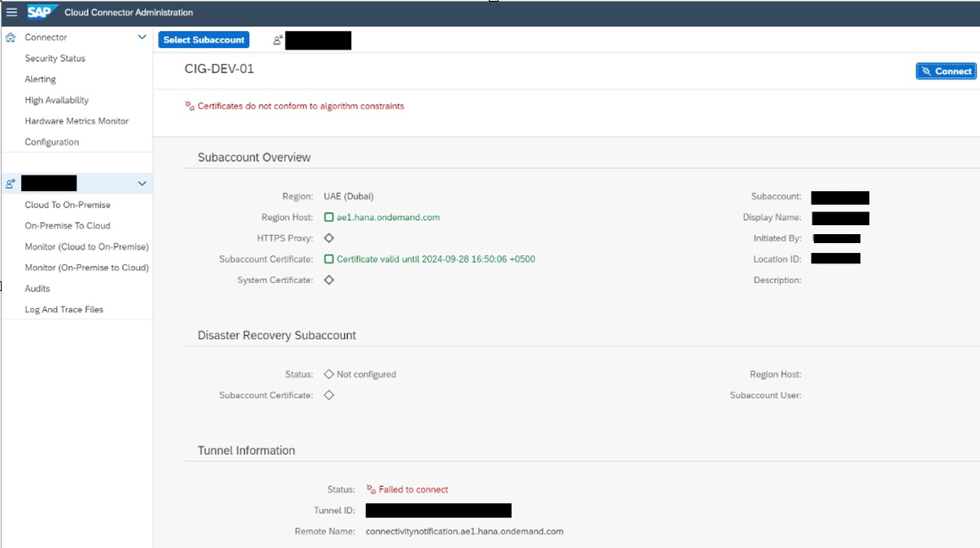Click the CIG-DEV-01 title
Viewport: 980px width, 548px height.
pyautogui.click(x=220, y=69)
